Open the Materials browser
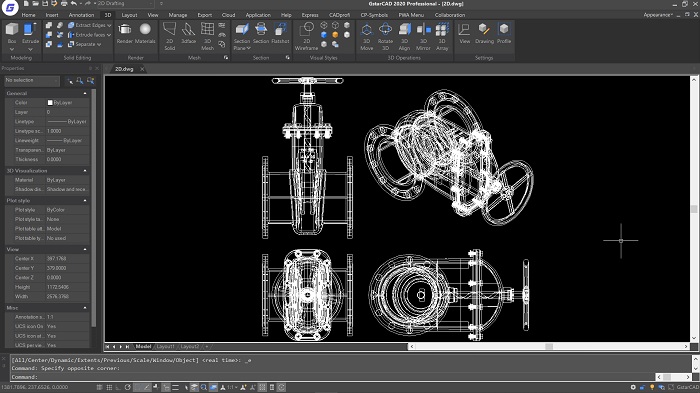Image resolution: width=700 pixels, height=393 pixels. (x=145, y=33)
